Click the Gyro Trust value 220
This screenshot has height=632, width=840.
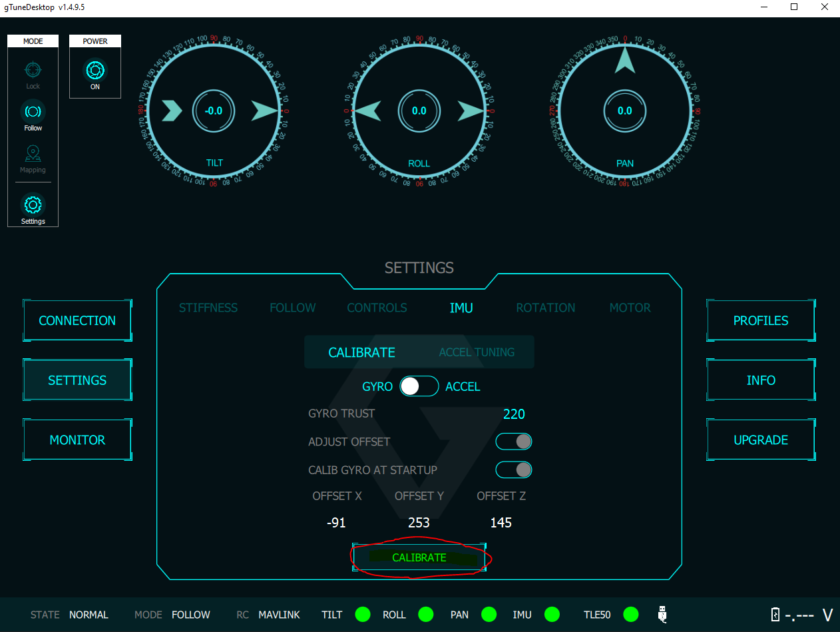(514, 414)
